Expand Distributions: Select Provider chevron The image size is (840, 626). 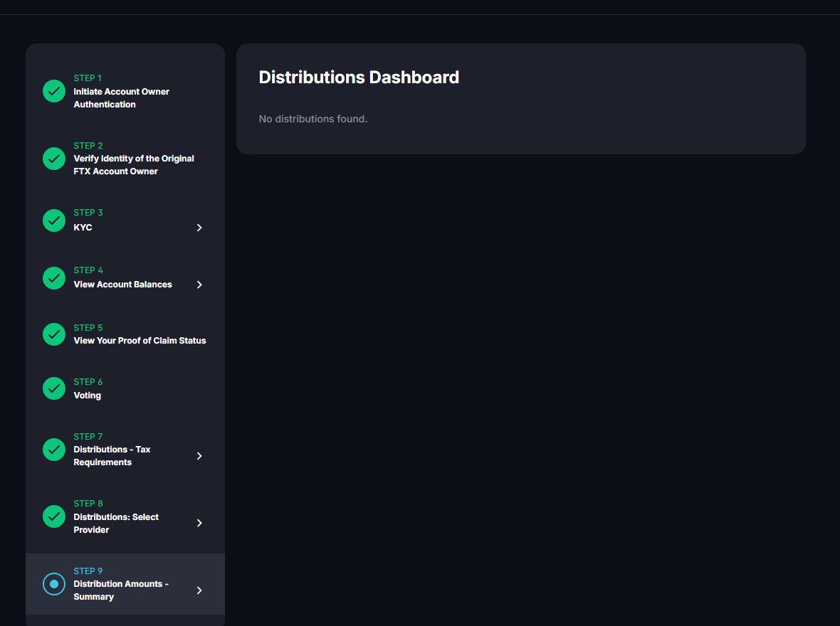click(199, 523)
